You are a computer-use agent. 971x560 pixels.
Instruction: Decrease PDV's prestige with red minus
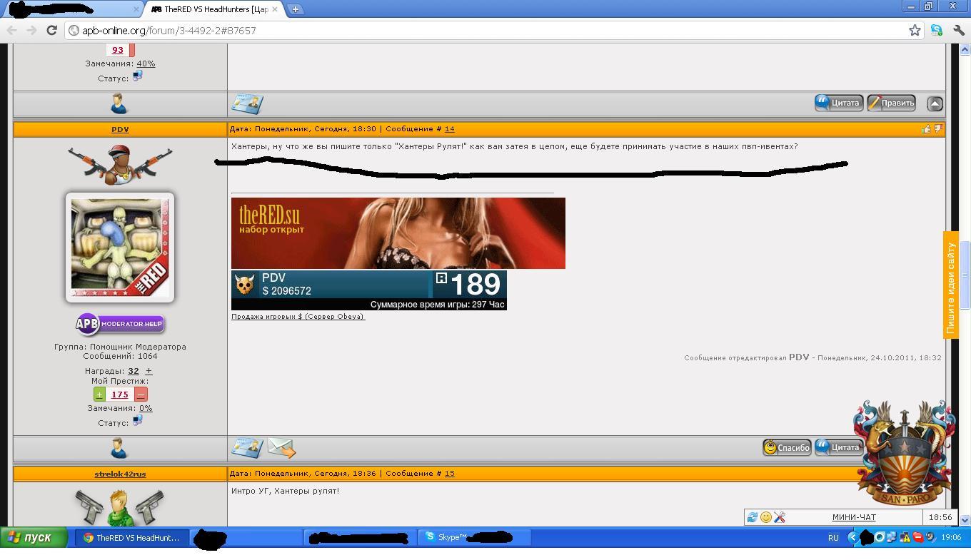(x=141, y=394)
